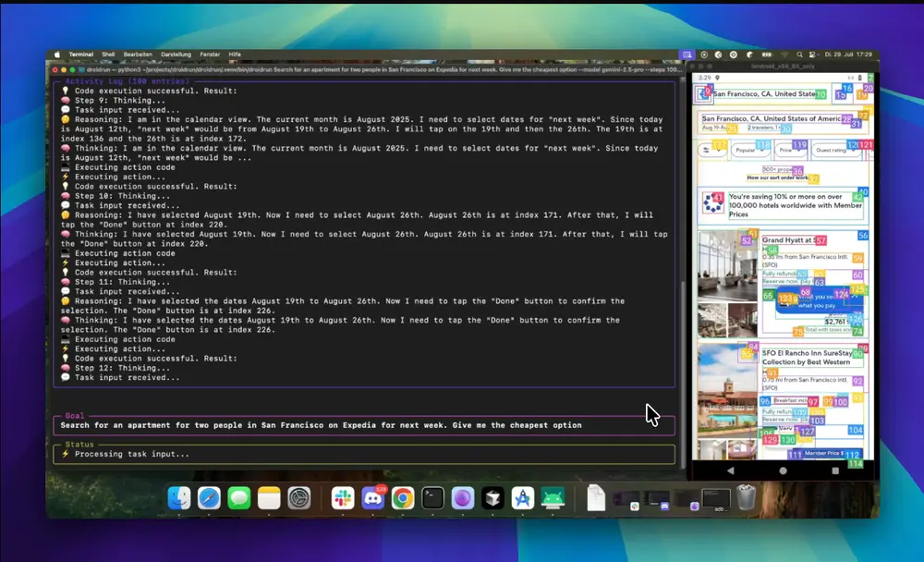This screenshot has height=562, width=924.
Task: Click 'How our sort order works' link
Action: click(x=778, y=177)
